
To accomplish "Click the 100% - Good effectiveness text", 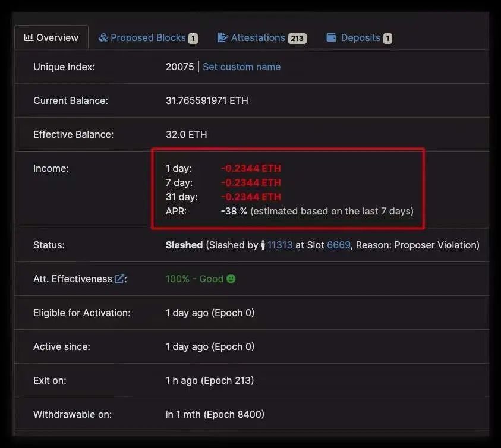I will point(194,279).
